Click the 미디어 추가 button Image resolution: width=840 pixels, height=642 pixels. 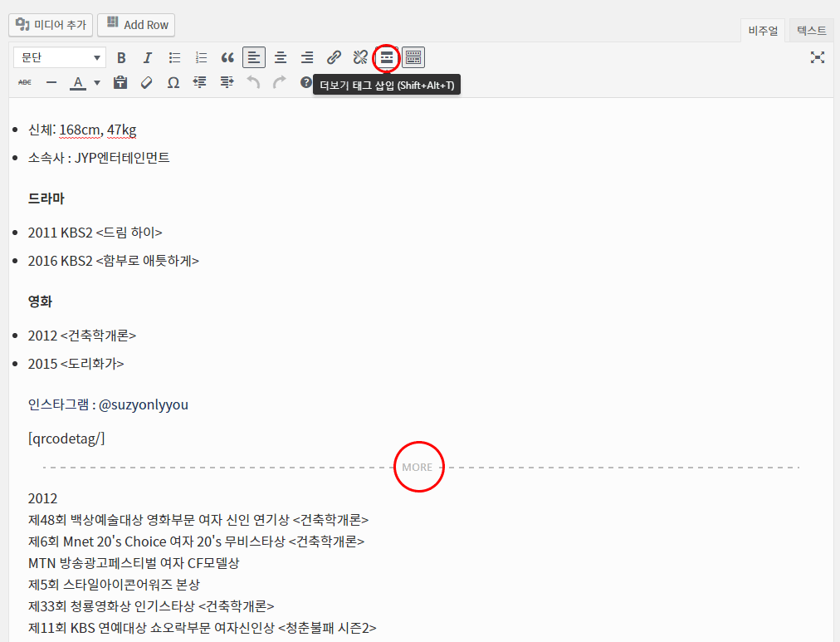pyautogui.click(x=51, y=25)
